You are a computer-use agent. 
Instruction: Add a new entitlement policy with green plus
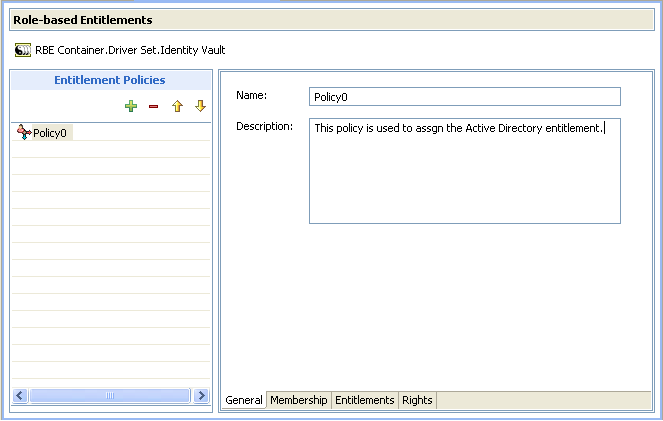tap(131, 106)
